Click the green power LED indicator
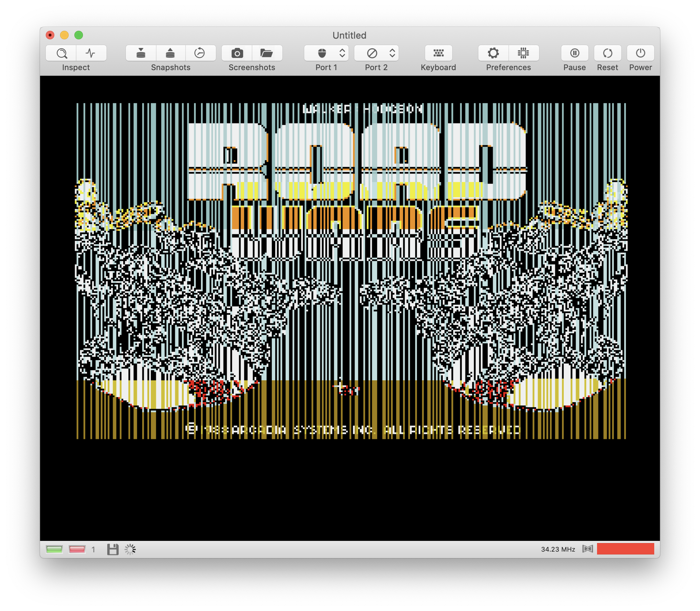The height and width of the screenshot is (611, 700). (x=54, y=549)
